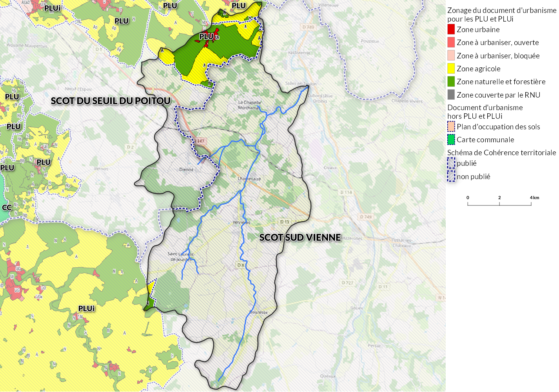559x392 pixels.
Task: Click the 'Saint-Laurent-de-Jourdes' place label
Action: [181, 257]
